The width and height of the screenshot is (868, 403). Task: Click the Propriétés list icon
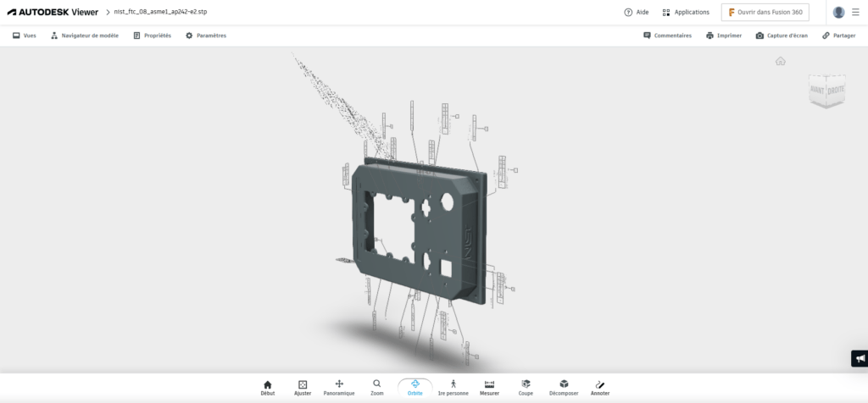136,36
